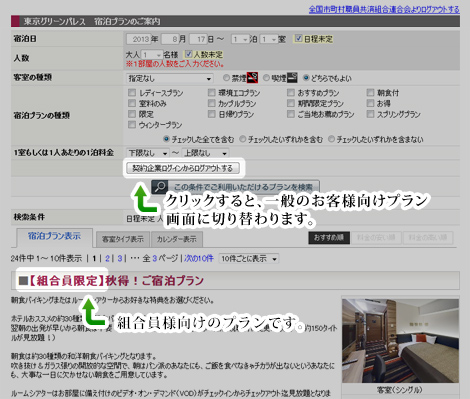Check the 朝食付 checkbox
Image resolution: width=470 pixels, height=399 pixels.
[370, 92]
